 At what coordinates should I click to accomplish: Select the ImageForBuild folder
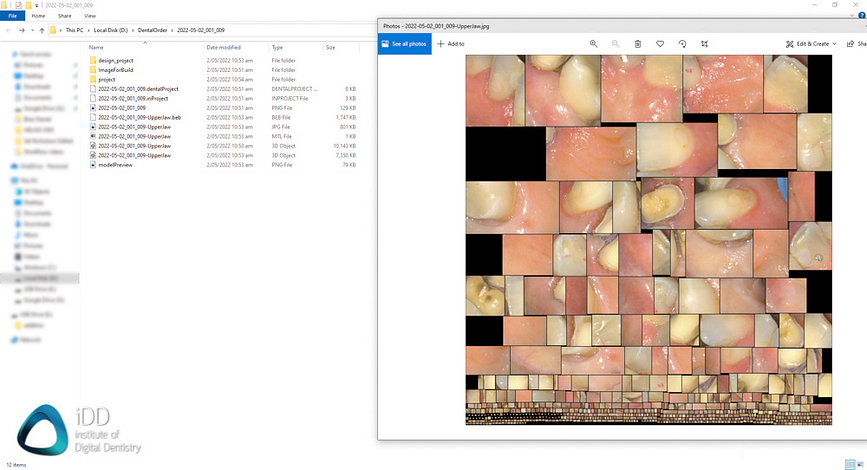tap(116, 70)
